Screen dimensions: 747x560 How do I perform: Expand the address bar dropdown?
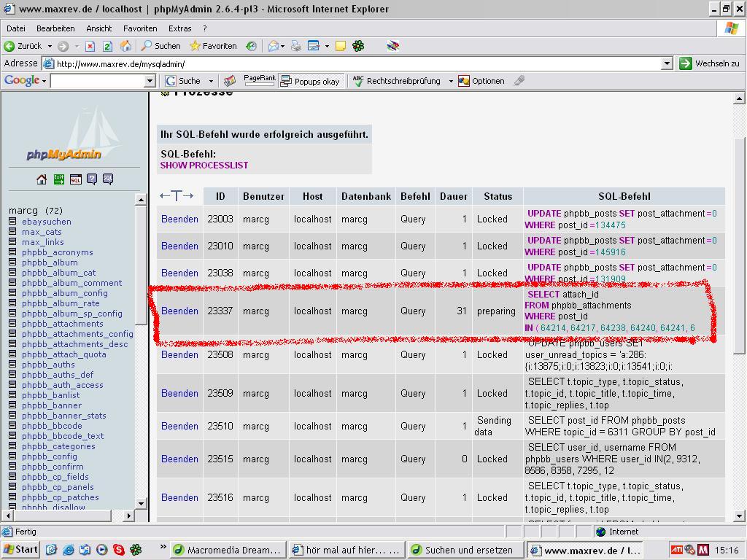(666, 63)
